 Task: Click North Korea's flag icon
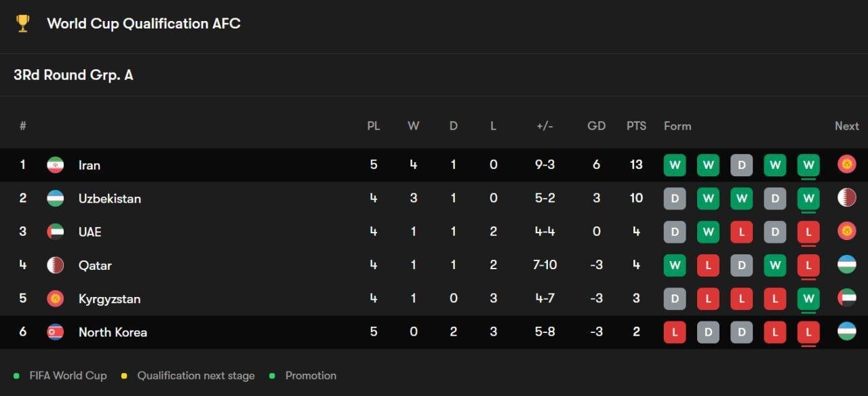pos(55,332)
